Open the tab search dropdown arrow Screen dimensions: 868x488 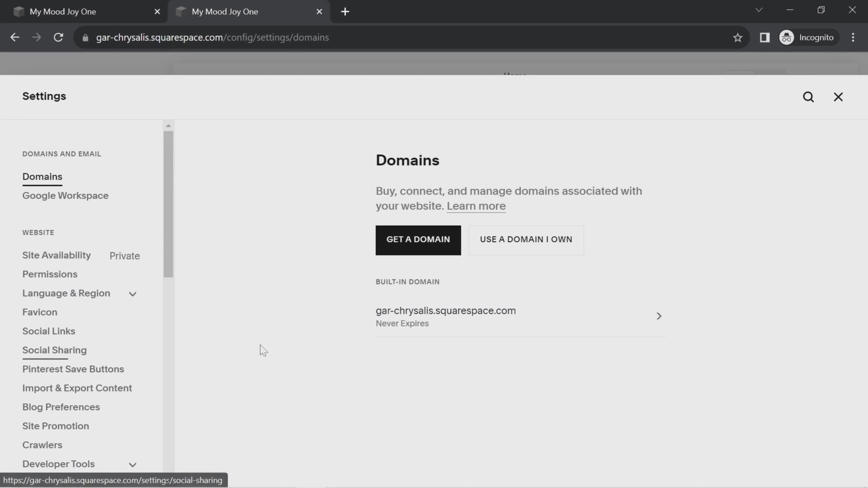click(759, 10)
